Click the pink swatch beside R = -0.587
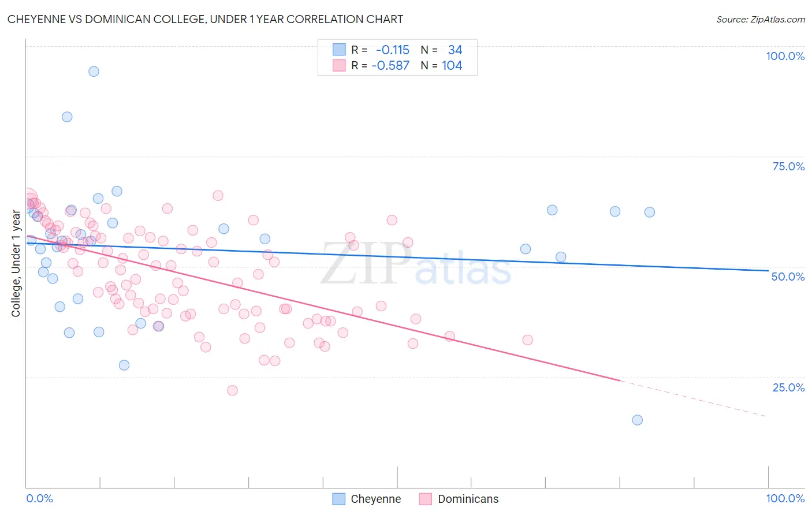The height and width of the screenshot is (515, 812). [339, 65]
